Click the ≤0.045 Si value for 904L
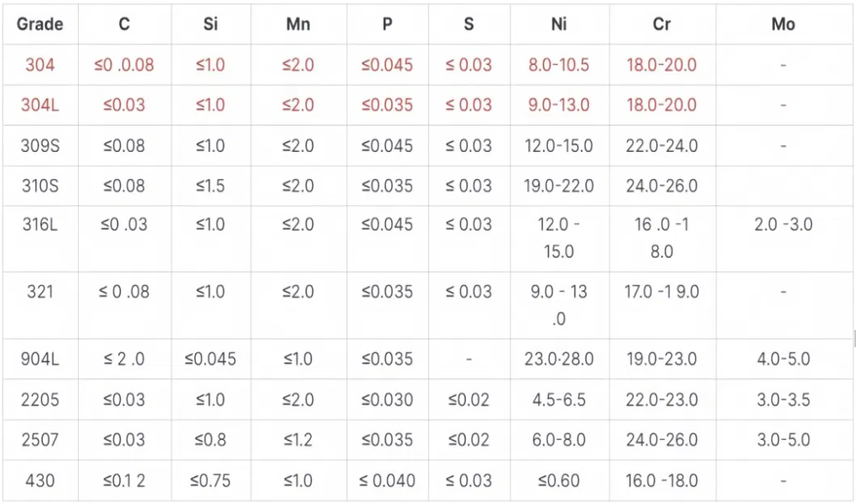The image size is (856, 504). tap(212, 360)
